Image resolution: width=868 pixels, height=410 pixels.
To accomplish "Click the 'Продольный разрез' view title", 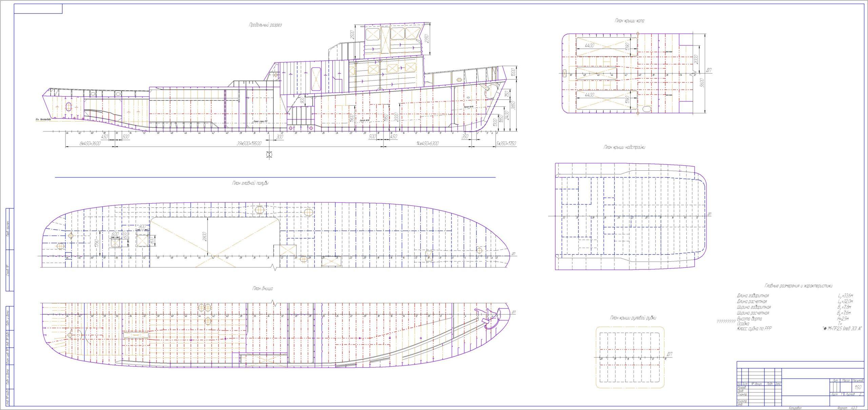I will [265, 25].
